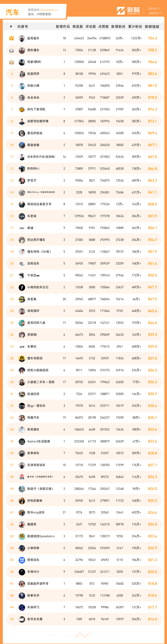The image size is (167, 644).
Task: Click 点赞数 column header
Action: [103, 26]
